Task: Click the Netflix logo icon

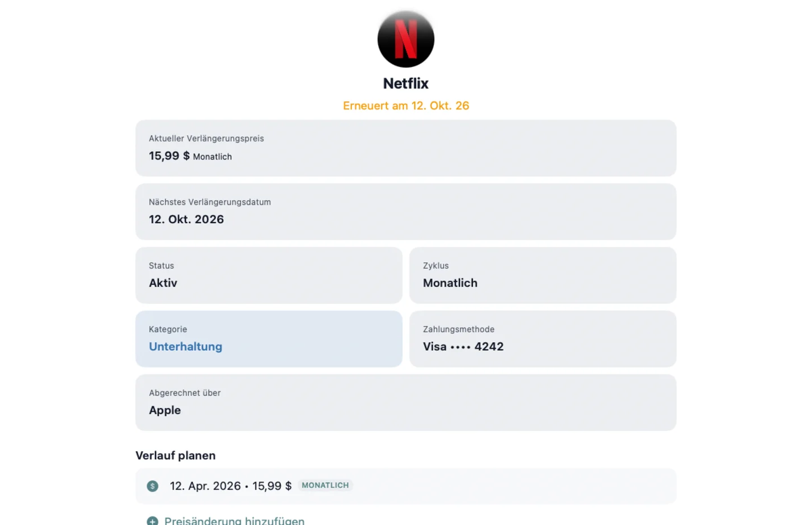Action: click(x=405, y=39)
